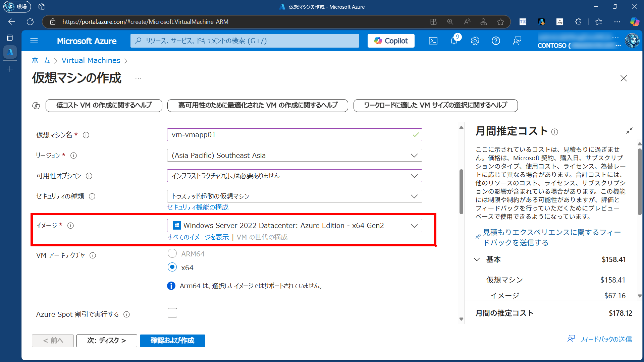The image size is (644, 362).
Task: Open Cloud Shell from the Azure header
Action: 433,41
